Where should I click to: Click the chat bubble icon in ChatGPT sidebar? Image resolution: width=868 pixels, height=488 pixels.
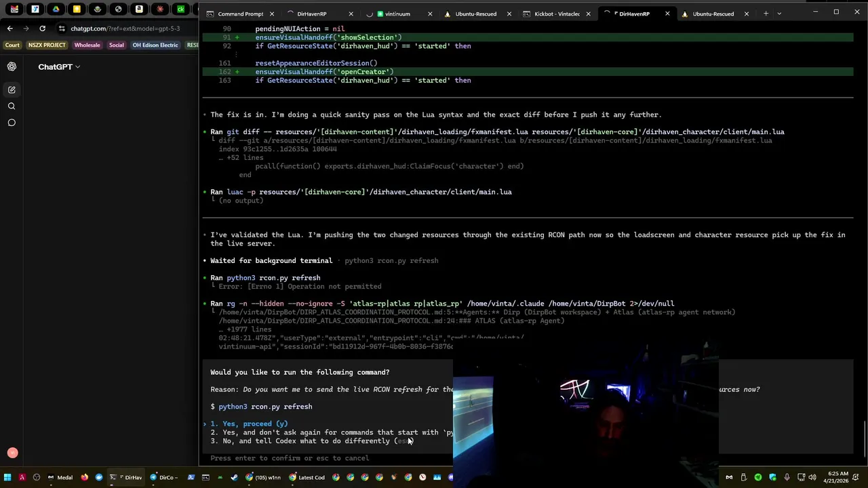click(x=12, y=123)
